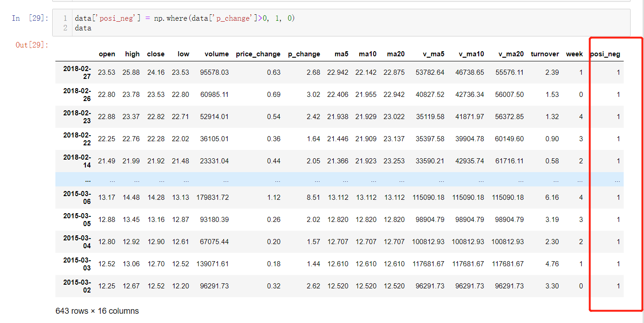The image size is (644, 323).
Task: Click the 'posi_neg' column header
Action: (x=605, y=54)
